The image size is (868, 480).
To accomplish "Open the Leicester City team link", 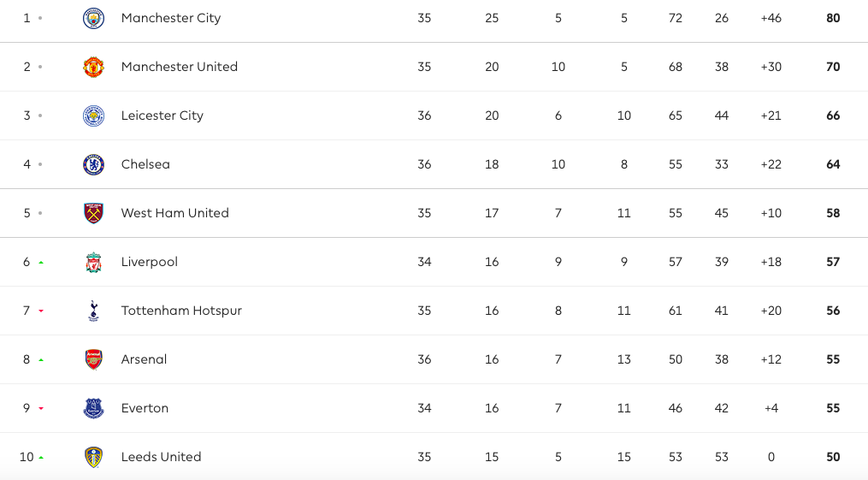I will [162, 116].
